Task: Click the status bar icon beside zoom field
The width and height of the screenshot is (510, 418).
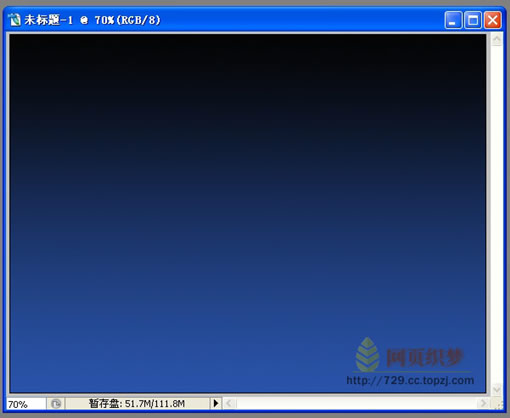Action: click(56, 404)
